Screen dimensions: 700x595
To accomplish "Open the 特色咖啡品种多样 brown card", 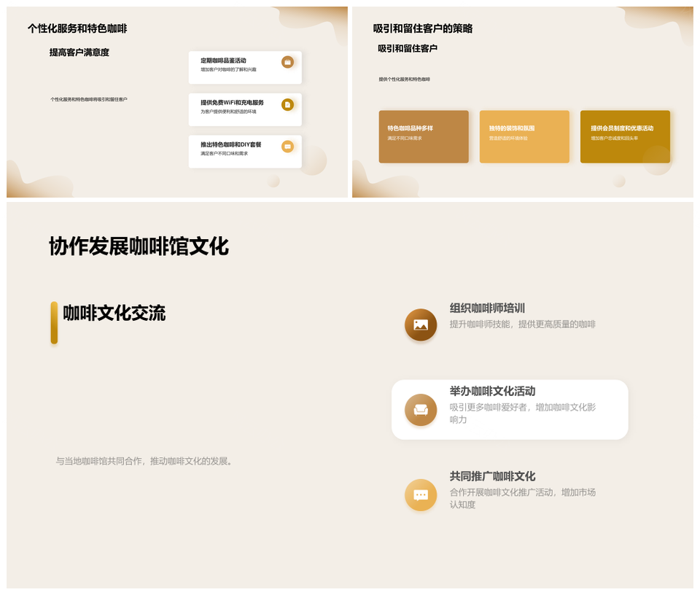I will tap(424, 136).
